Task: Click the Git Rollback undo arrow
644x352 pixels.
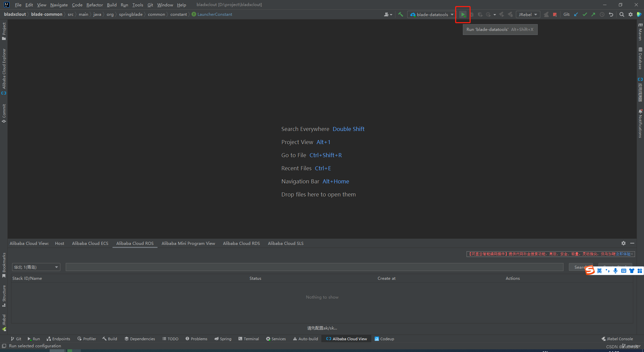Action: click(x=611, y=14)
